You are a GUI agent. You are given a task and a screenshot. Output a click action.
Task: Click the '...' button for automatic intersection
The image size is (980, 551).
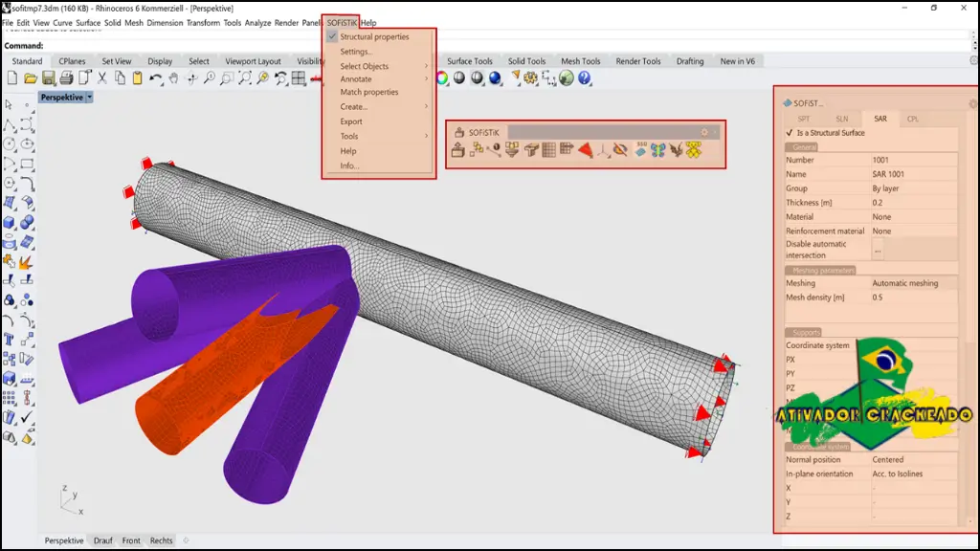pyautogui.click(x=879, y=250)
